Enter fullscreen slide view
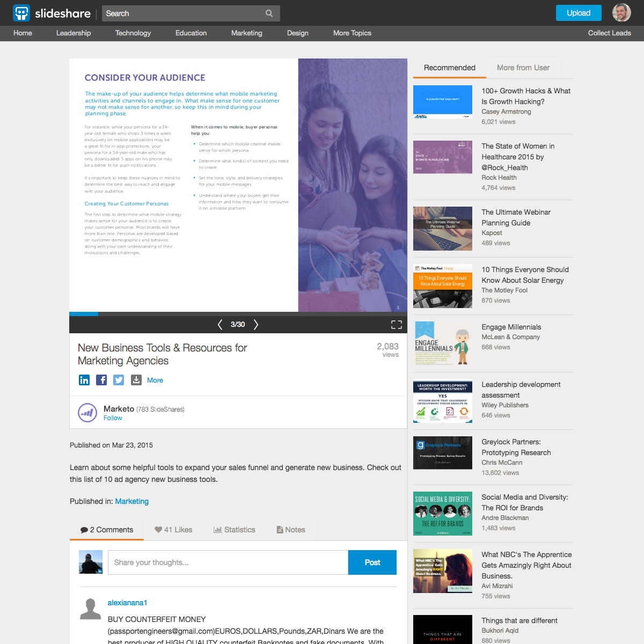This screenshot has width=644, height=644. (397, 324)
